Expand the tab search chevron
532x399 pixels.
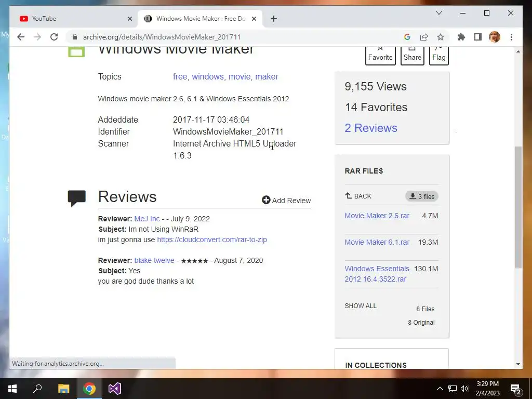pyautogui.click(x=438, y=13)
